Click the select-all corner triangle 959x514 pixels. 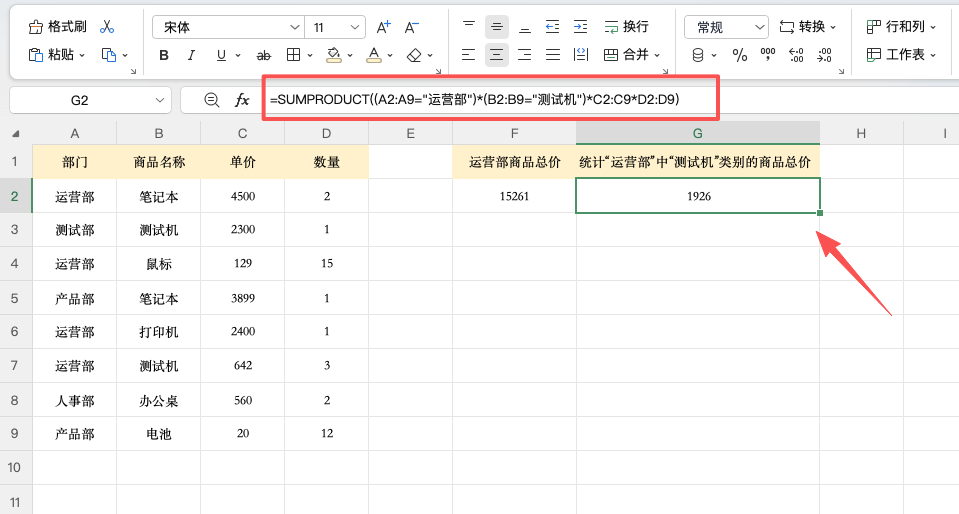[16, 133]
